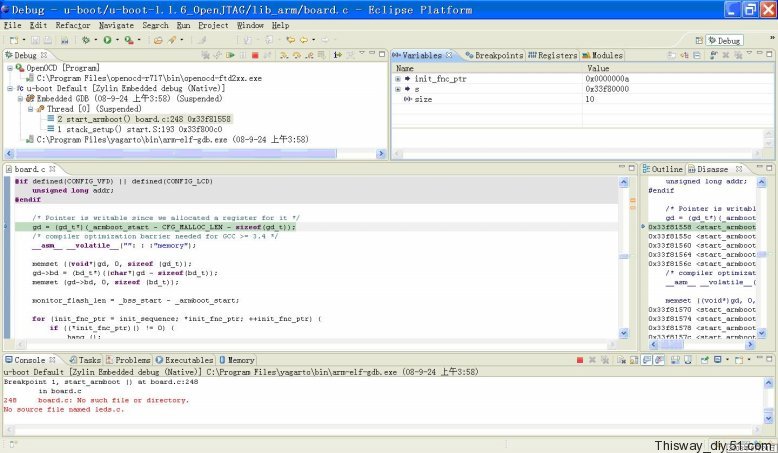778x453 pixels.
Task: Open the Navigate menu
Action: click(116, 25)
